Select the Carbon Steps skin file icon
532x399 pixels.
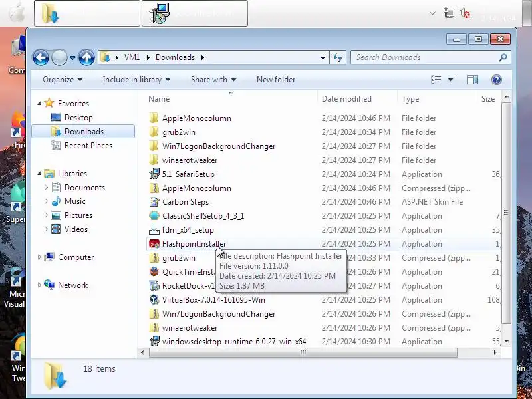[x=154, y=202]
